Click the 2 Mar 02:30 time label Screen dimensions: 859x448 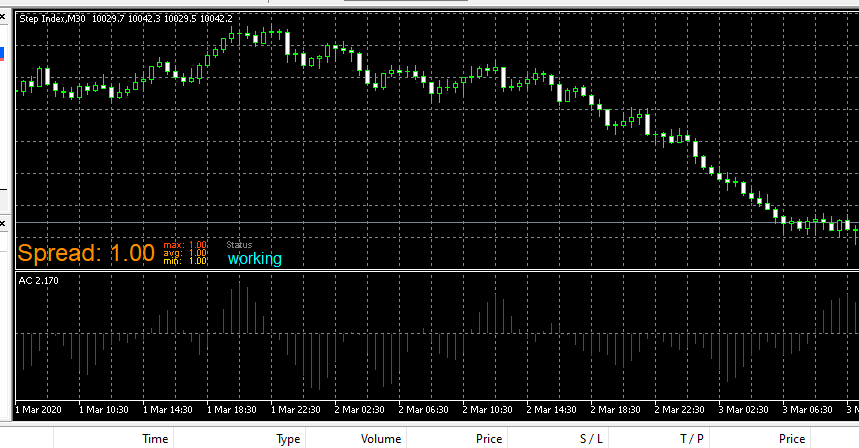(x=359, y=410)
